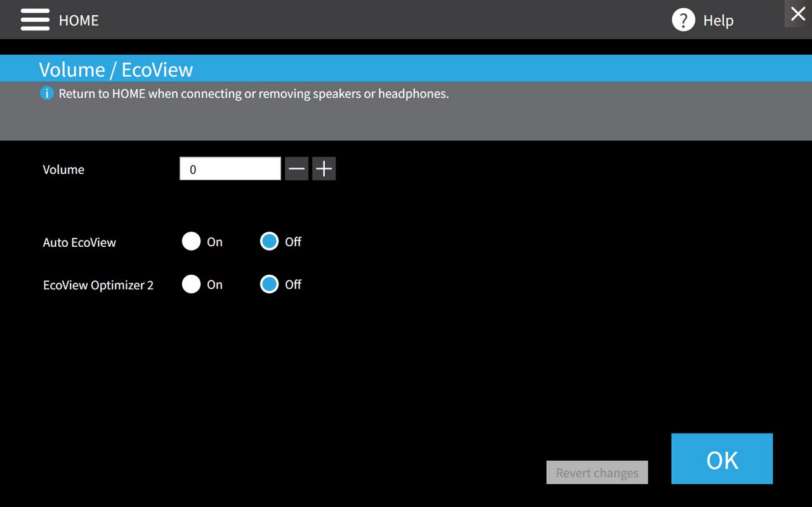The width and height of the screenshot is (812, 507).
Task: Open the Help text link
Action: tap(718, 20)
